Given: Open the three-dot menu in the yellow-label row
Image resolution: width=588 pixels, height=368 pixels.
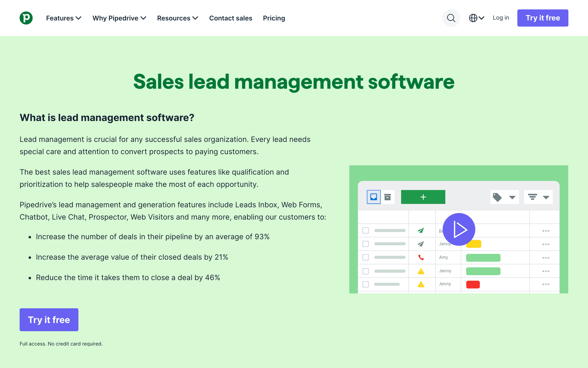Looking at the screenshot, I should (546, 244).
